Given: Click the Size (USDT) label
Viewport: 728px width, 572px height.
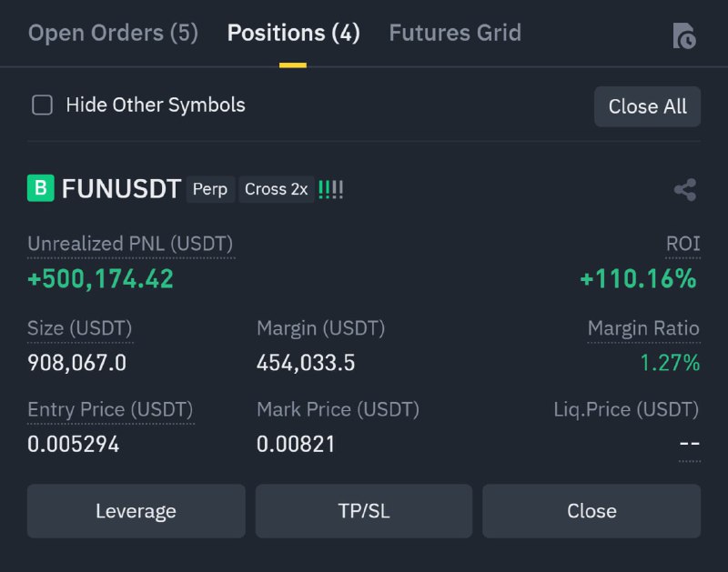Looking at the screenshot, I should coord(80,328).
